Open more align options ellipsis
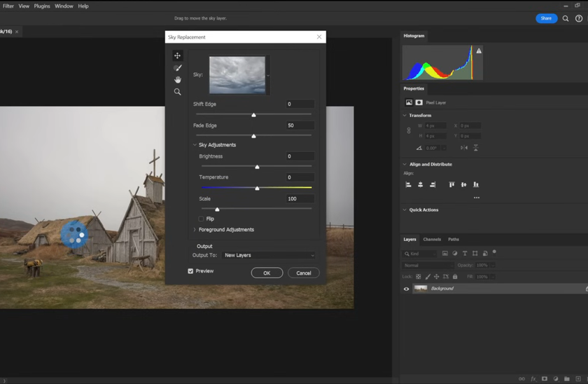Screen dimensions: 588x384 point(476,198)
